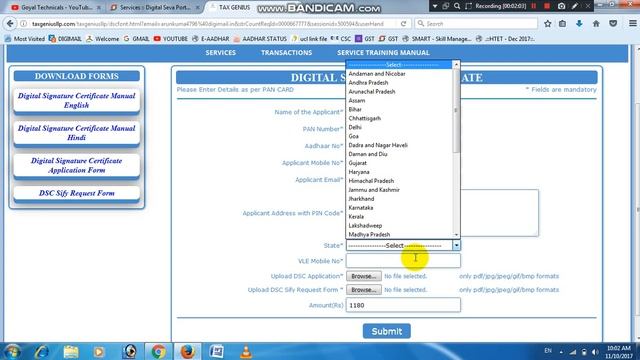Click the state list scrollbar down arrow
The height and width of the screenshot is (360, 640).
[x=456, y=235]
